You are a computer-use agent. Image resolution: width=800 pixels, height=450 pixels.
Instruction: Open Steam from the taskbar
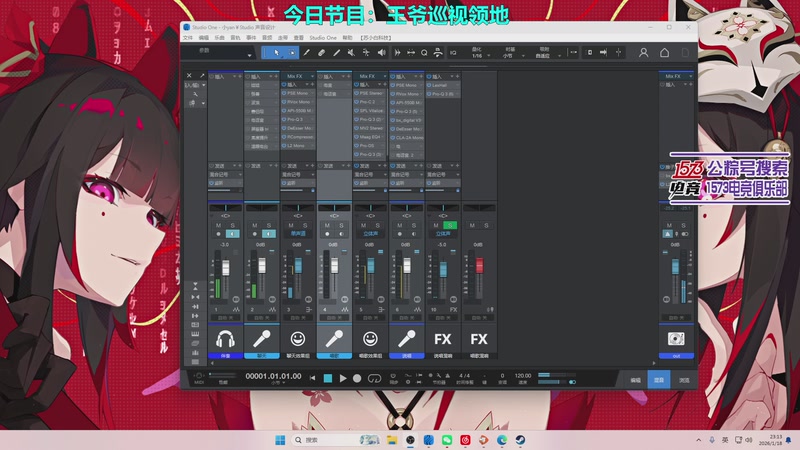click(520, 440)
